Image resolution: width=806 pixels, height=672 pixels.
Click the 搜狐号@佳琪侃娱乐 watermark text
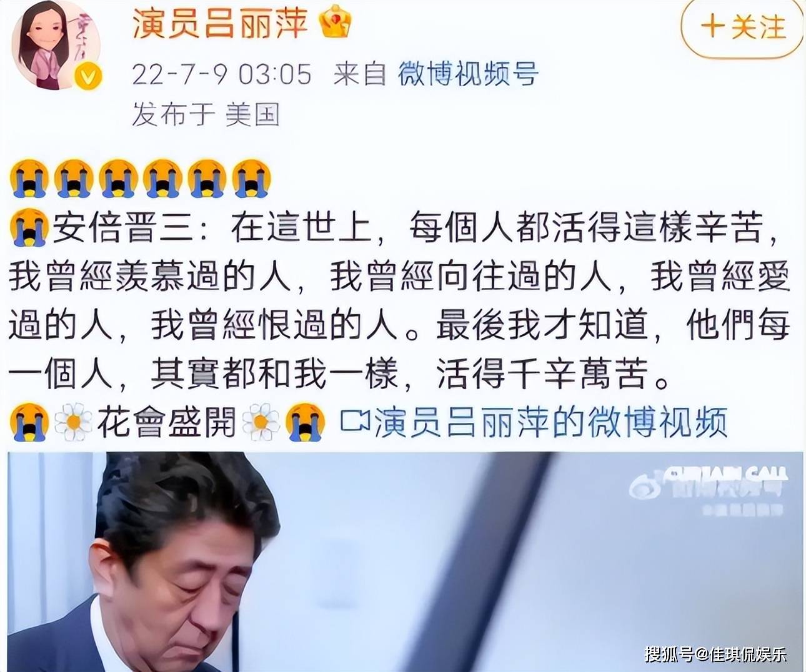point(716,654)
